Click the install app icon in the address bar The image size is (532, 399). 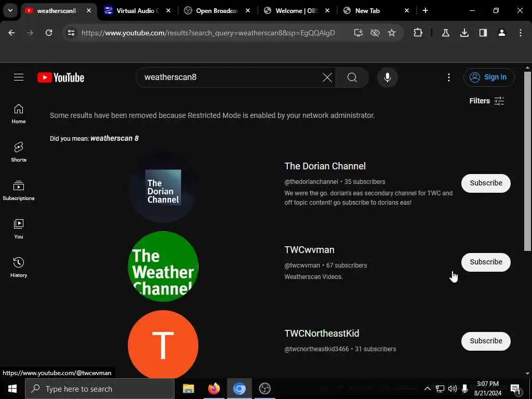coord(358,33)
